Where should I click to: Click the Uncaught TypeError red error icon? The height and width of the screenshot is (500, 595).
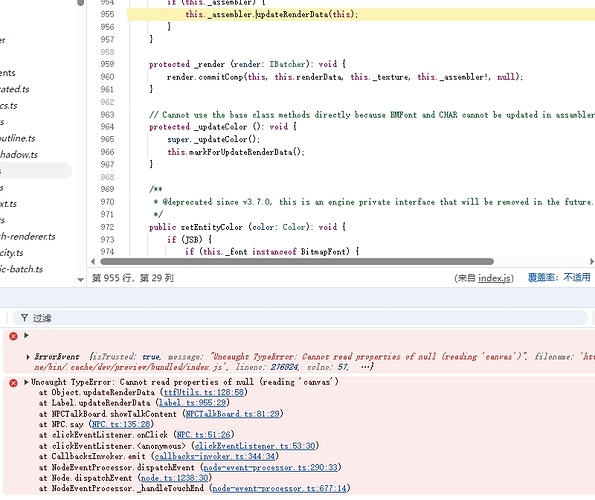coord(13,383)
